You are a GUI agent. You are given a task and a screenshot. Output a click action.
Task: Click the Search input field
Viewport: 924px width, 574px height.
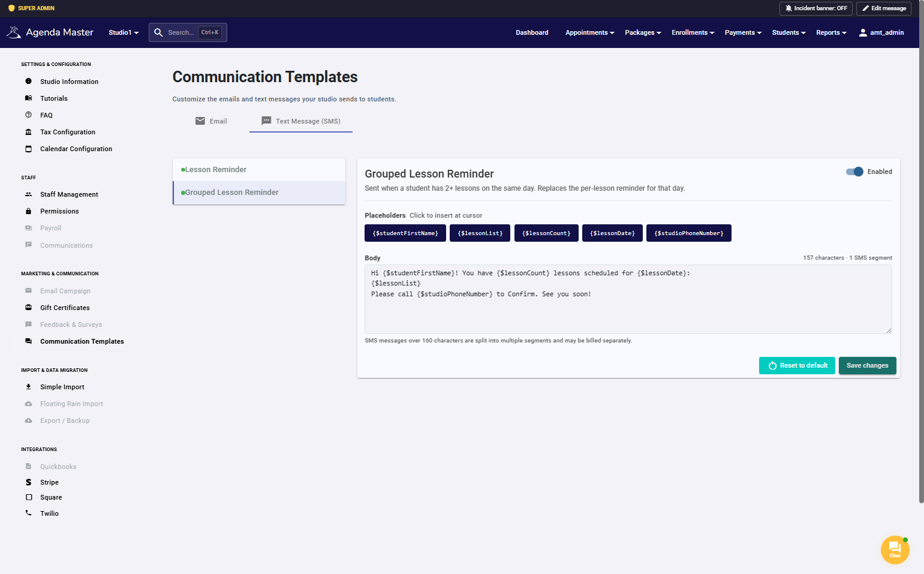(188, 32)
